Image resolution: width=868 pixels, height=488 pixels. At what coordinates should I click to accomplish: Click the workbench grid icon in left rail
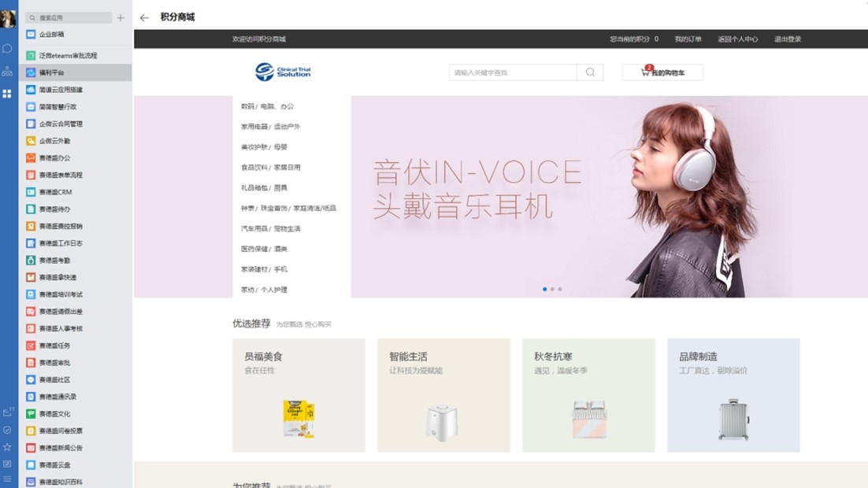coord(7,94)
